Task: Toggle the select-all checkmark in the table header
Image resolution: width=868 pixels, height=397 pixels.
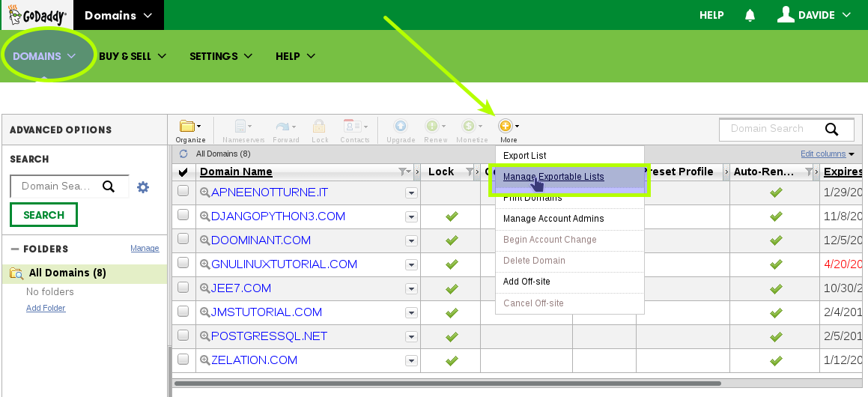Action: (x=183, y=172)
